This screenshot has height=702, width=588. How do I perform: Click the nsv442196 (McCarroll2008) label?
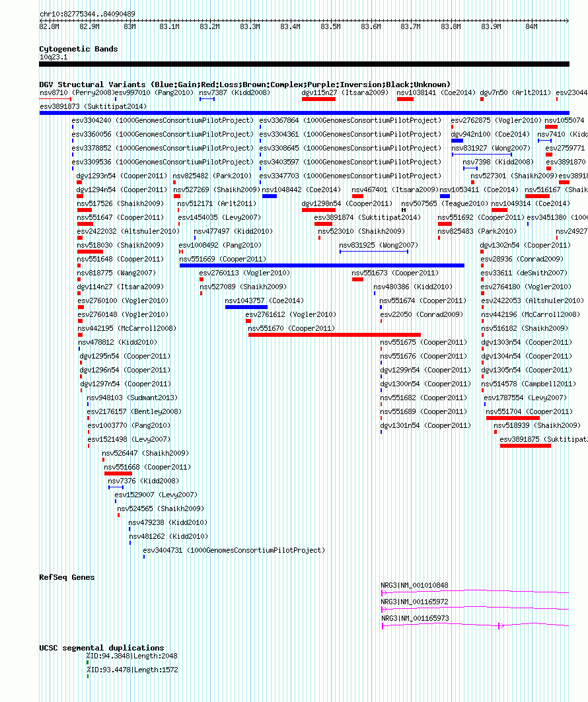531,315
